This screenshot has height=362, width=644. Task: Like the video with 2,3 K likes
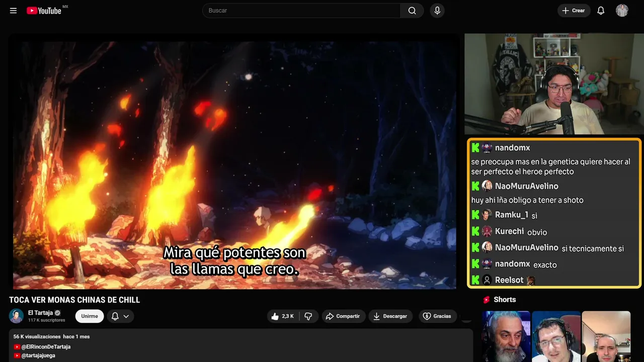click(x=283, y=316)
